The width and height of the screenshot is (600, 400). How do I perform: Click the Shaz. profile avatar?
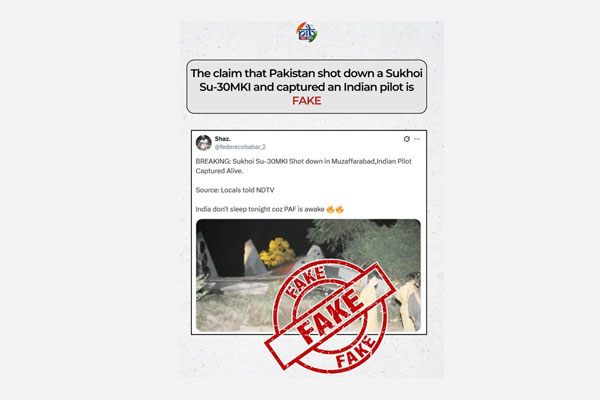(x=204, y=143)
